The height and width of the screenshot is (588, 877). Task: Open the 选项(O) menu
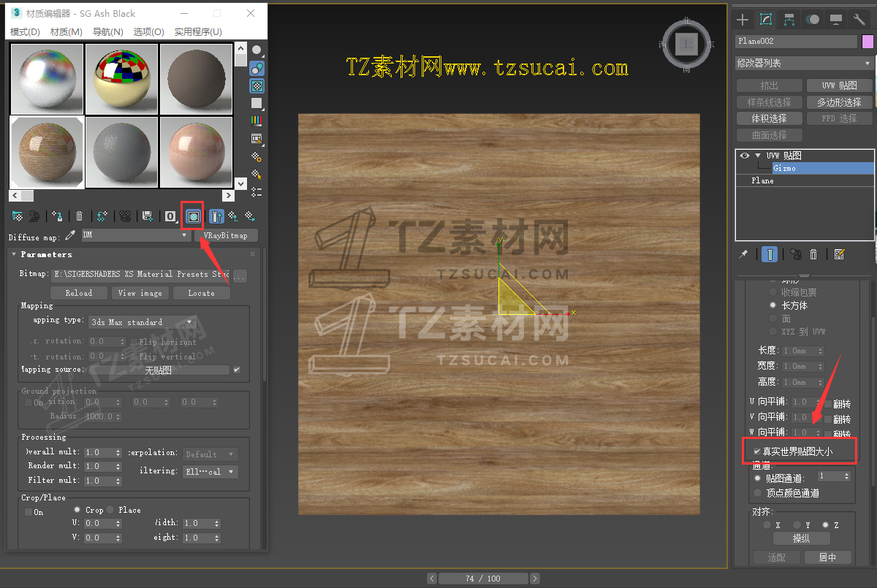pyautogui.click(x=148, y=32)
